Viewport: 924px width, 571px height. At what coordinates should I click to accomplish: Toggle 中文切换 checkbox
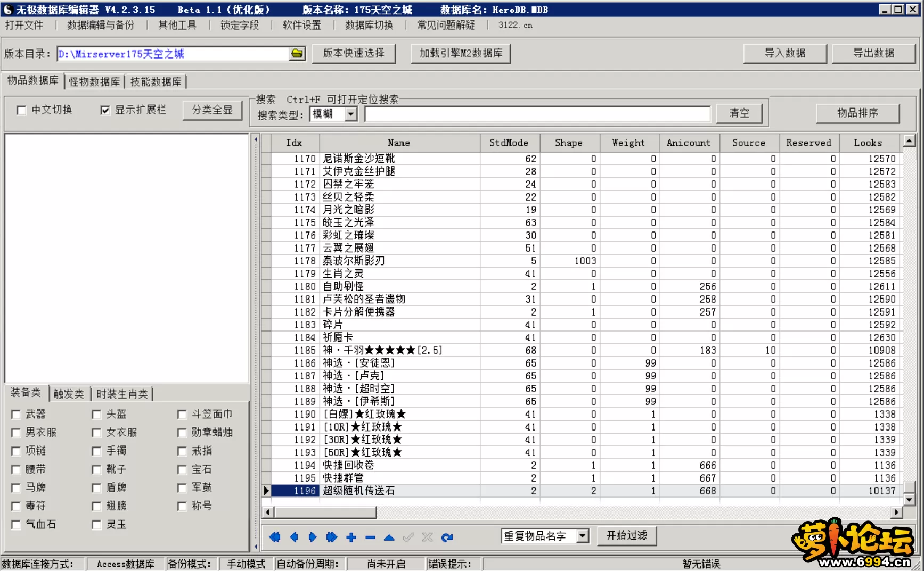(21, 110)
